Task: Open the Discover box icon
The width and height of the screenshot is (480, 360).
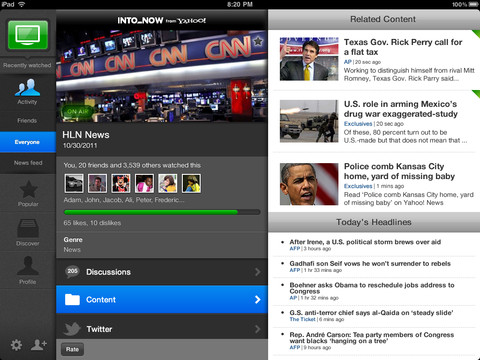Action: coord(28,228)
